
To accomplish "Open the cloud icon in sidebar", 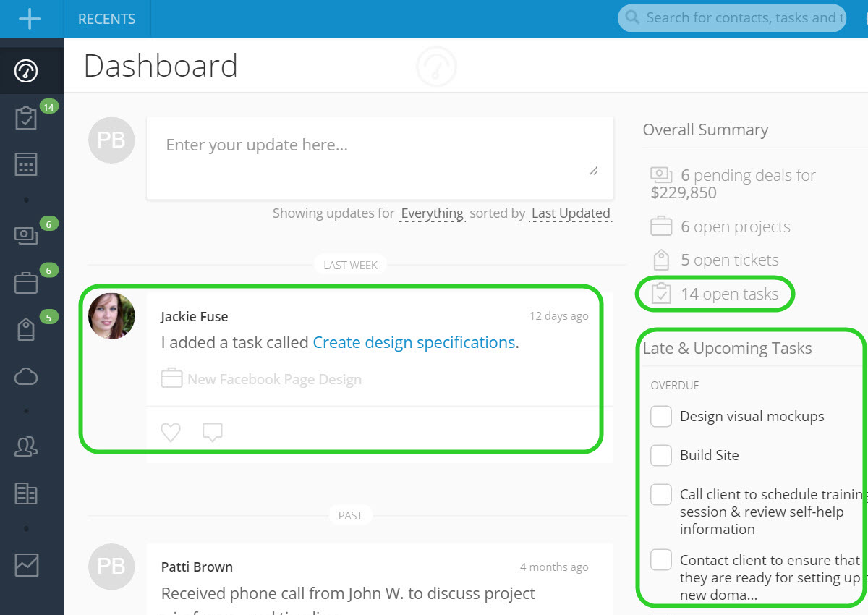I will (x=26, y=376).
